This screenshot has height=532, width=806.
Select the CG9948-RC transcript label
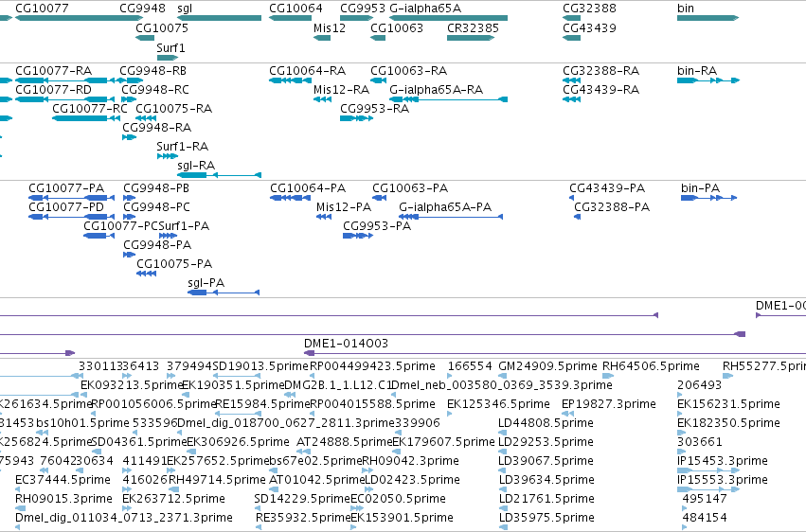click(155, 89)
